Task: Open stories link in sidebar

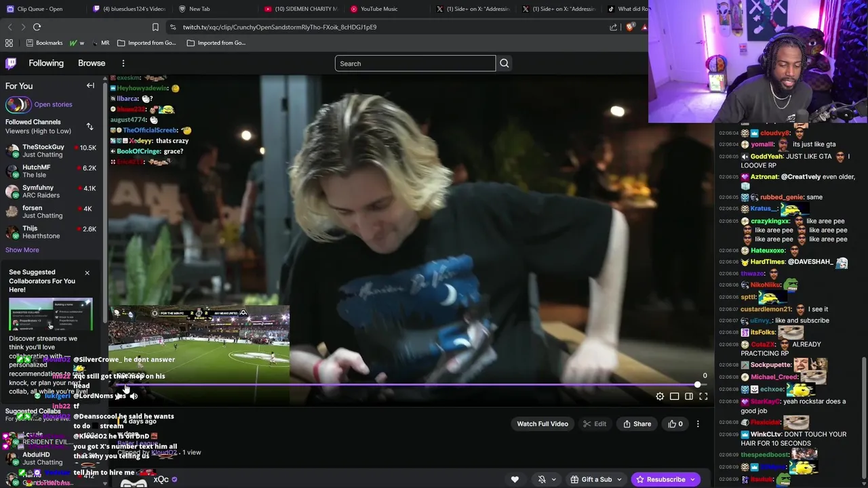Action: 53,104
